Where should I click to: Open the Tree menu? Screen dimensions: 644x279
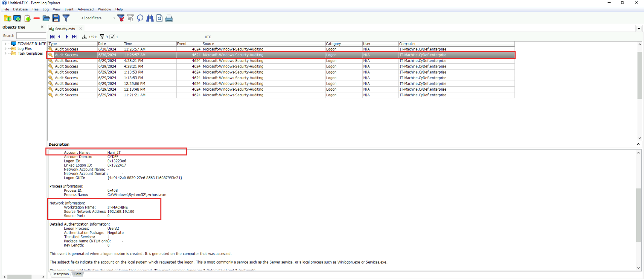35,9
